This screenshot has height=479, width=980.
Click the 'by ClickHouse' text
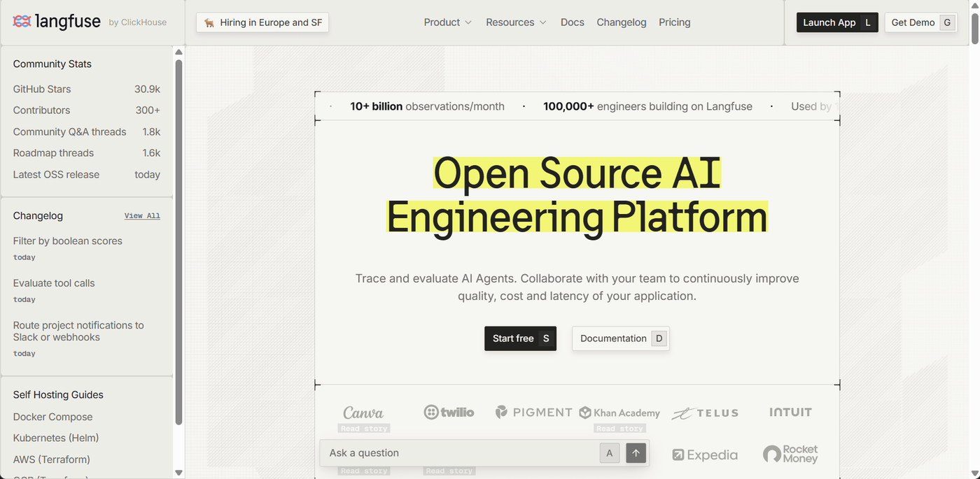(x=138, y=22)
